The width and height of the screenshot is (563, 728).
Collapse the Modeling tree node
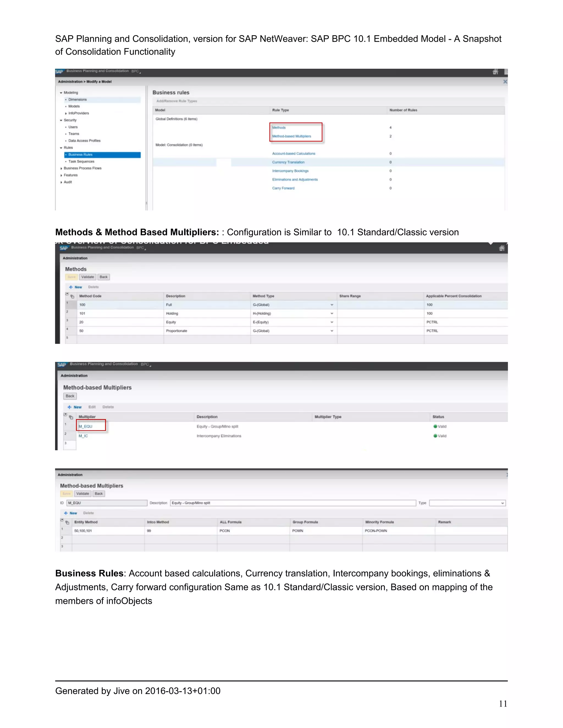point(61,93)
